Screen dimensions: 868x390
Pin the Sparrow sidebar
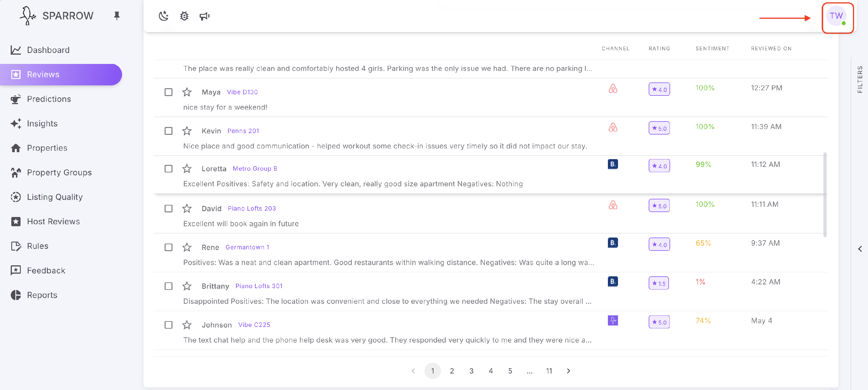[x=117, y=16]
